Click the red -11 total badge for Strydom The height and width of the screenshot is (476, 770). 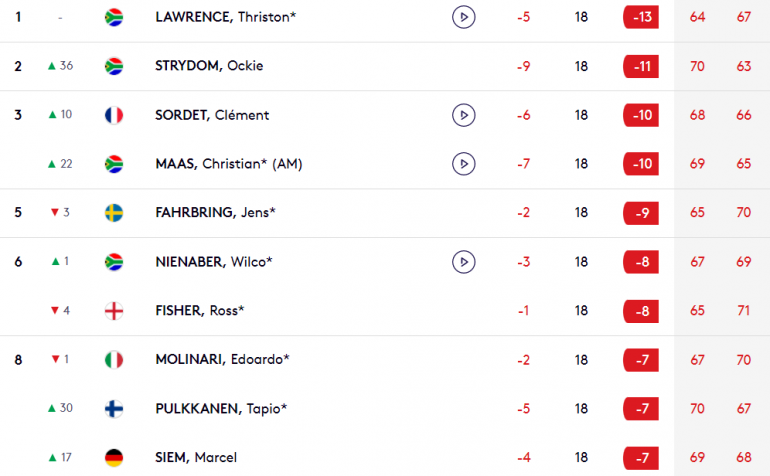(x=641, y=66)
